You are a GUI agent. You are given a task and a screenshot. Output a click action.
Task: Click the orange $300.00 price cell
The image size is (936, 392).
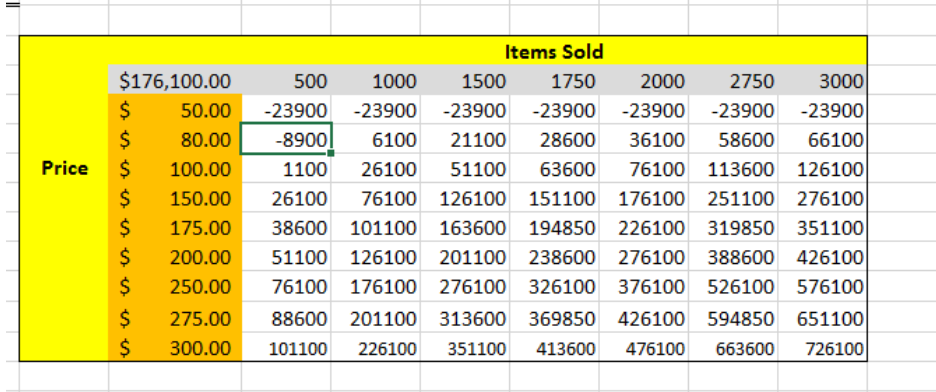click(175, 347)
